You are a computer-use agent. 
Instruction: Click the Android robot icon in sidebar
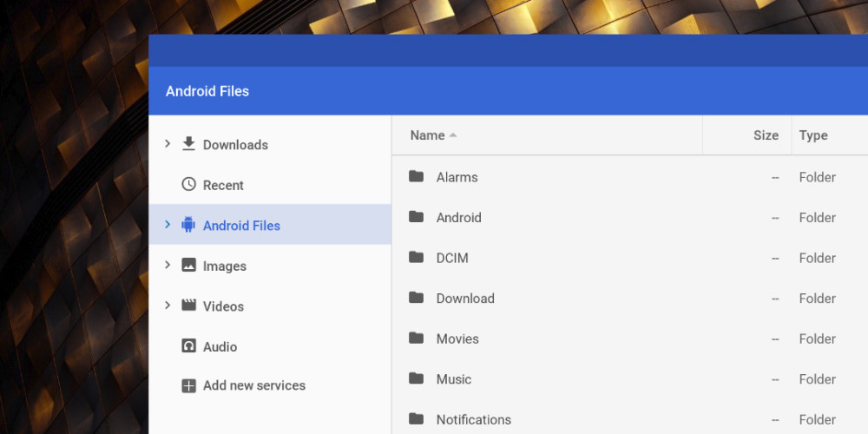click(x=188, y=226)
